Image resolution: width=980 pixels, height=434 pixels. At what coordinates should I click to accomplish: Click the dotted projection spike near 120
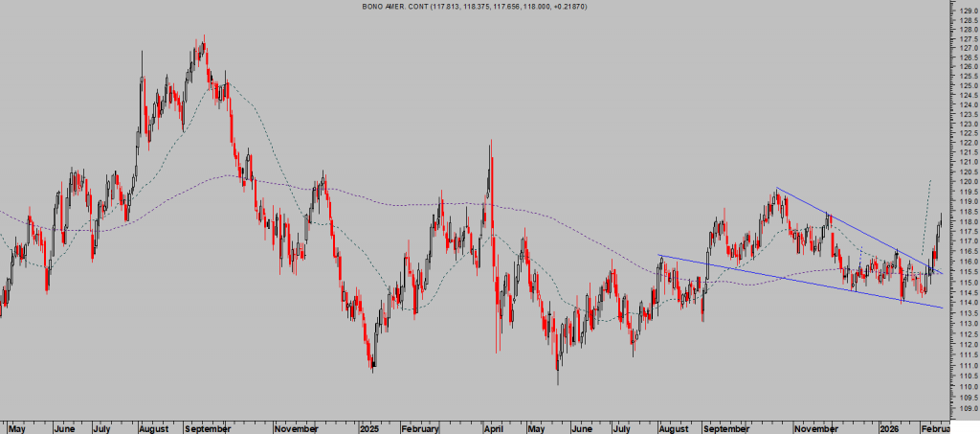tap(928, 182)
